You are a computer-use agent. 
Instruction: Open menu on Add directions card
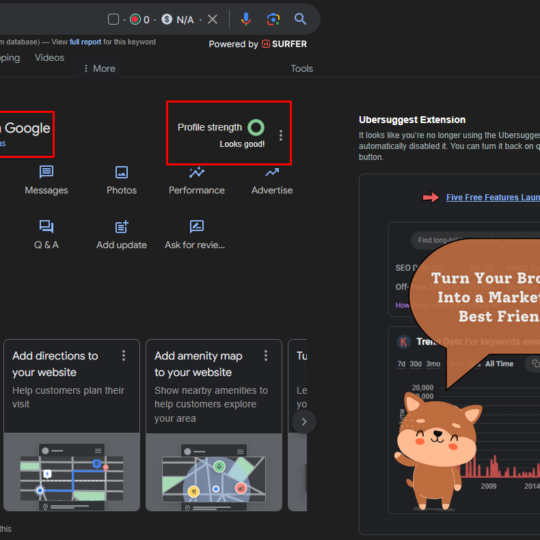[x=123, y=355]
